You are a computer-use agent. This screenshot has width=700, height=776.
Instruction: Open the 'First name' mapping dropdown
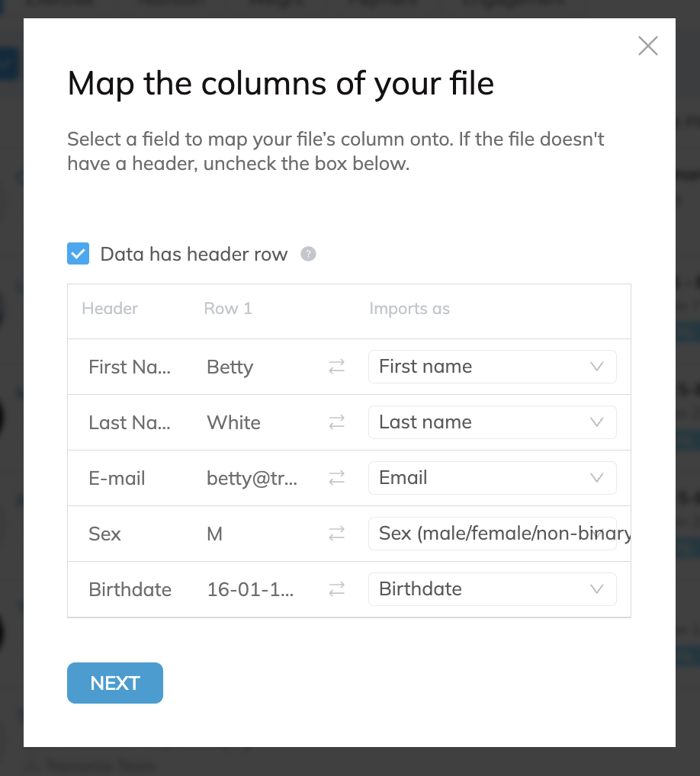tap(492, 367)
